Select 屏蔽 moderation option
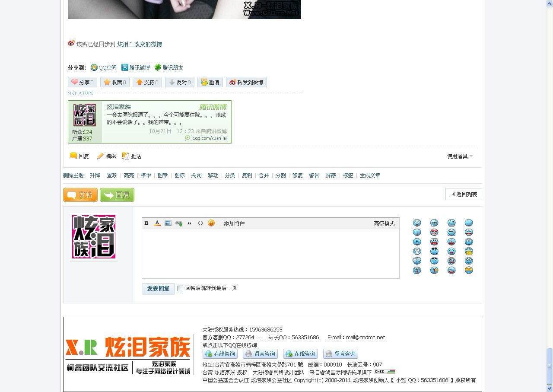 click(331, 175)
